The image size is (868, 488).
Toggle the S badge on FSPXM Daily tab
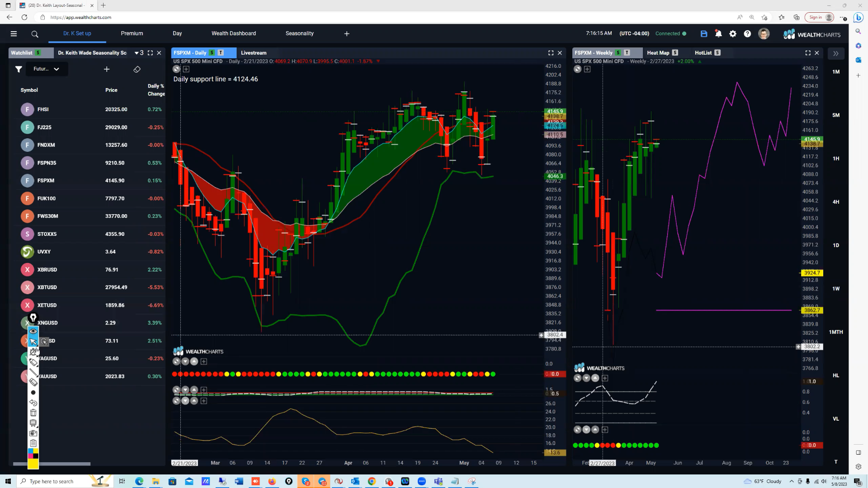(x=212, y=53)
